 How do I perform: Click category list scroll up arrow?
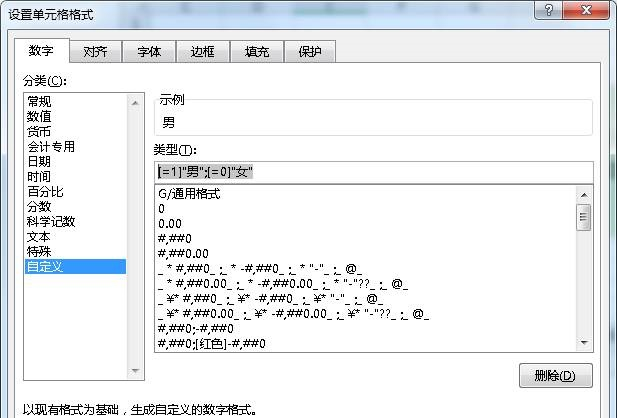pos(135,103)
